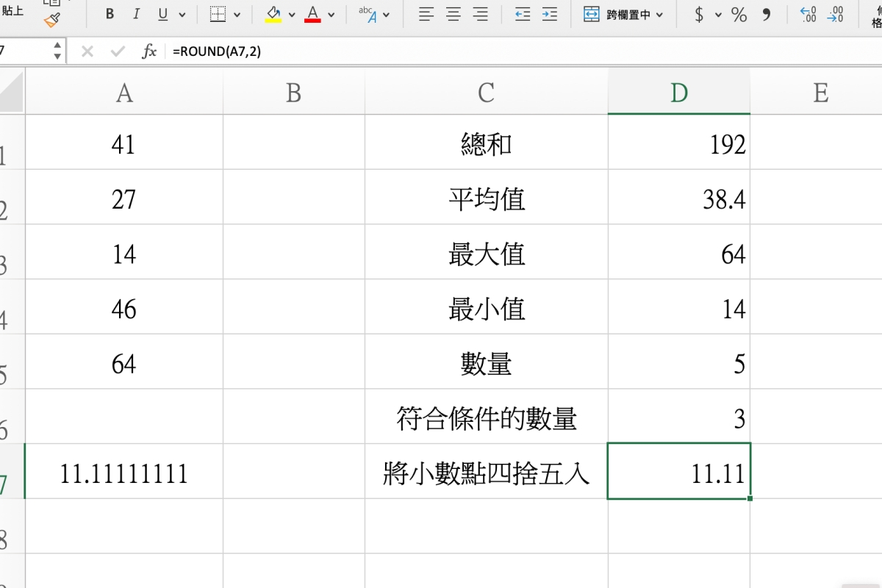Viewport: 882px width, 588px height.
Task: Apply comma style number format
Action: 767,14
